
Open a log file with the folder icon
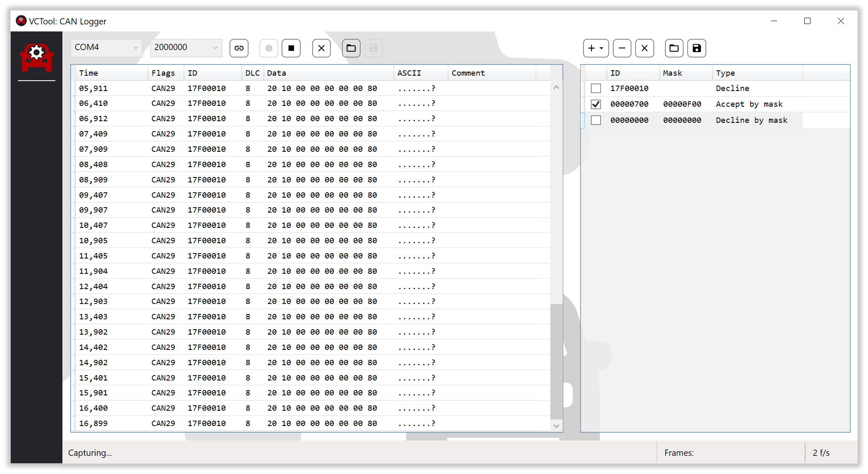point(351,48)
